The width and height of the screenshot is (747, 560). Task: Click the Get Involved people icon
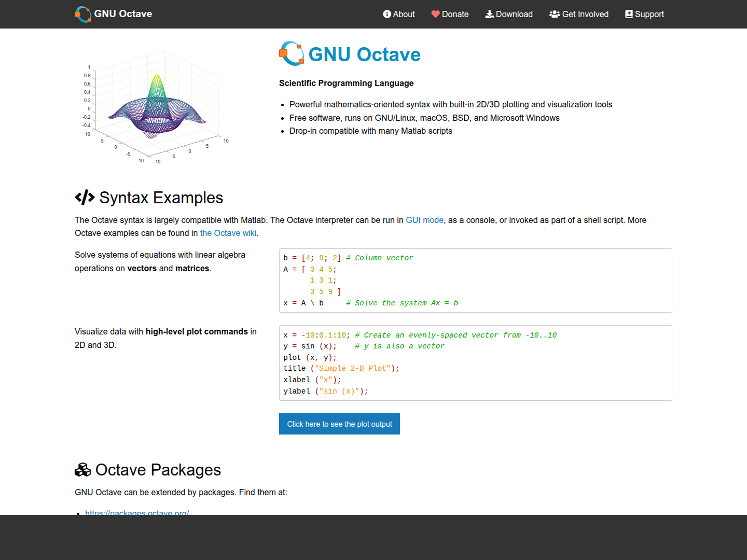click(555, 14)
